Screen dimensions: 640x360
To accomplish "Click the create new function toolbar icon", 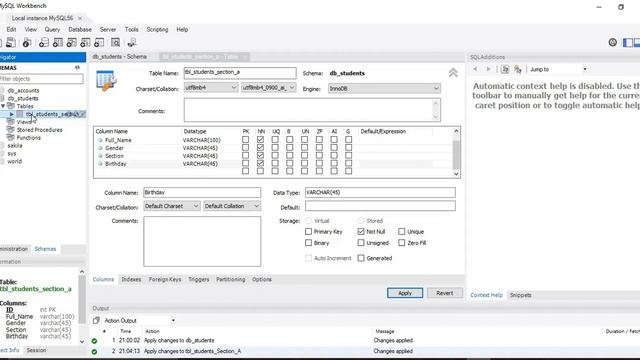I will [99, 42].
